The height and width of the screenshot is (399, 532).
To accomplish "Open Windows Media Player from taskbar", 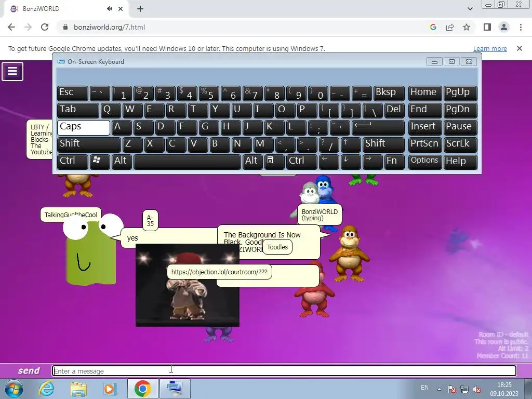I will coord(110,389).
